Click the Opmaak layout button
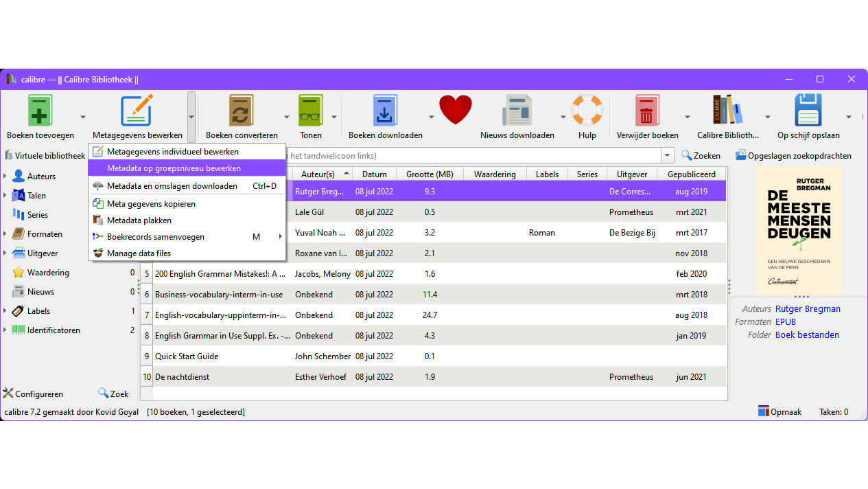The height and width of the screenshot is (489, 868). [x=779, y=412]
